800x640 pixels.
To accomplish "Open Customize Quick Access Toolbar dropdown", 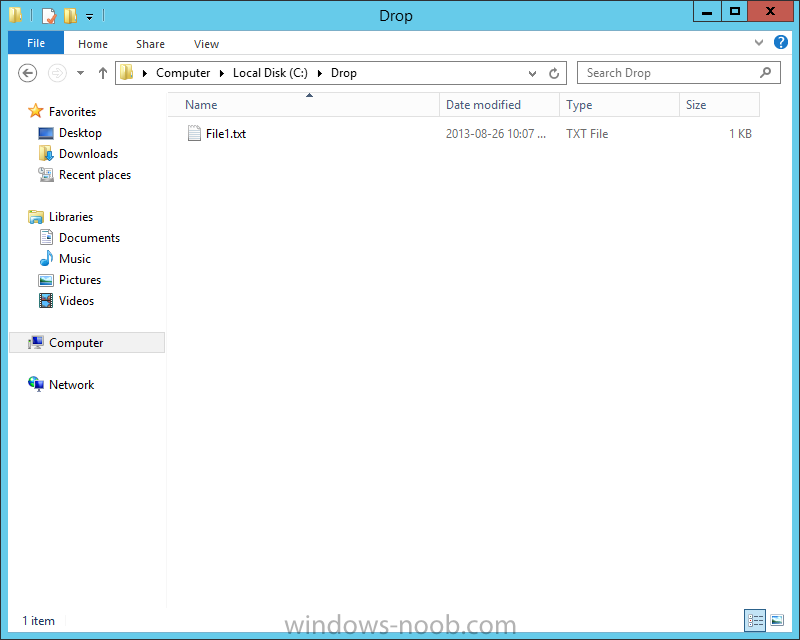I will 89,17.
